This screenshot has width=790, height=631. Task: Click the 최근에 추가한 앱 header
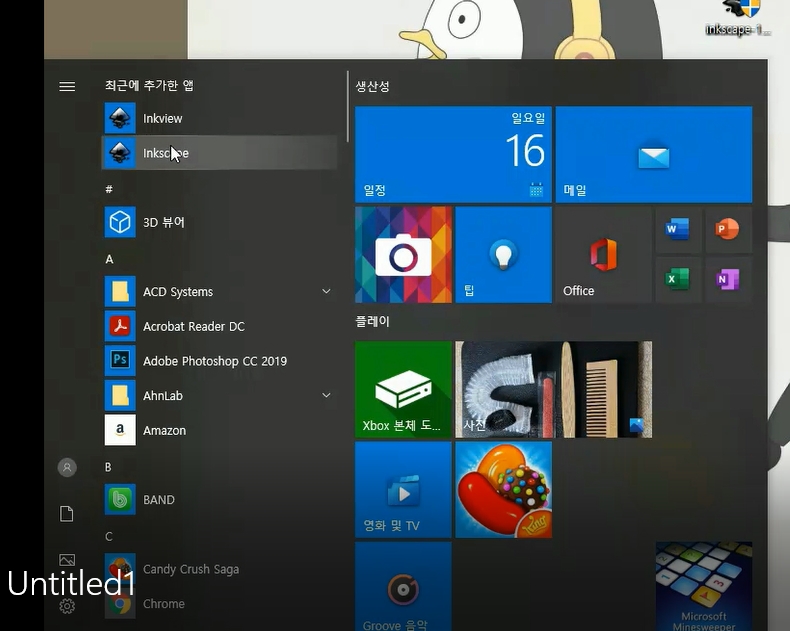149,85
